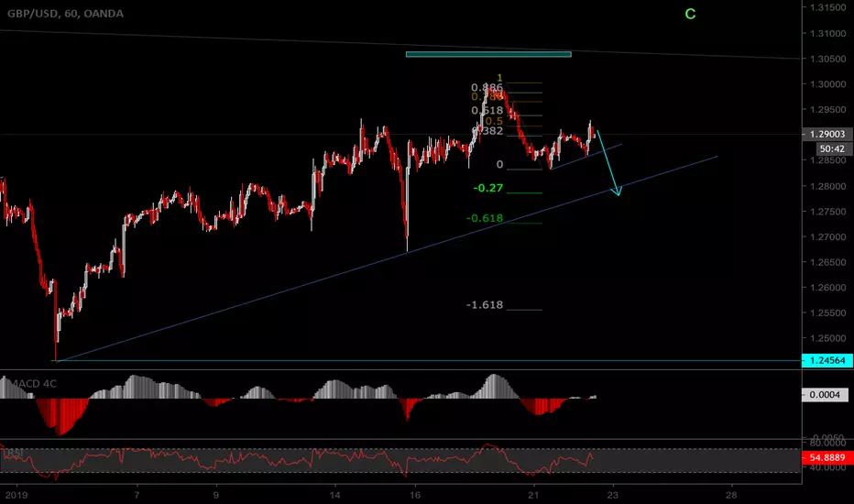The width and height of the screenshot is (854, 504).
Task: Click the RSI 40.0000 scale label
Action: tap(827, 467)
